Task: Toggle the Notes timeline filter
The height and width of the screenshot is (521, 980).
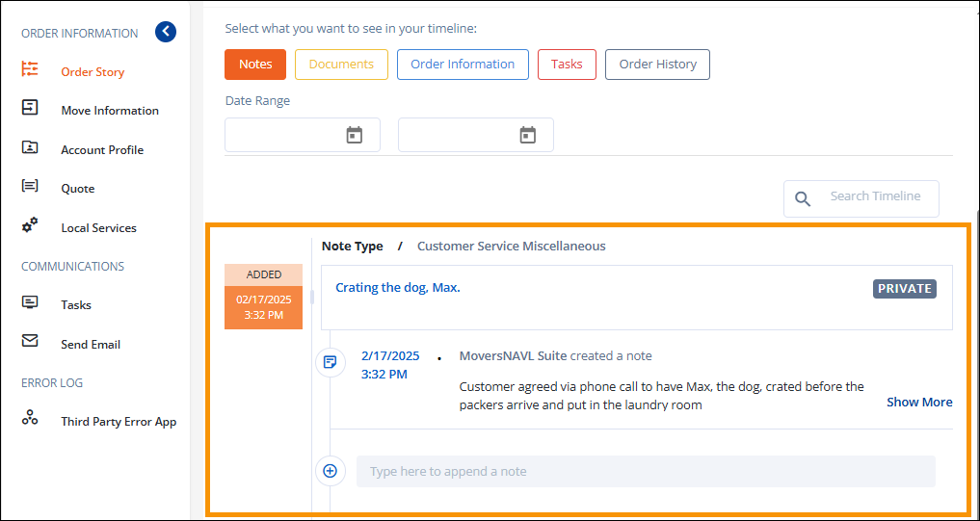Action: 255,65
